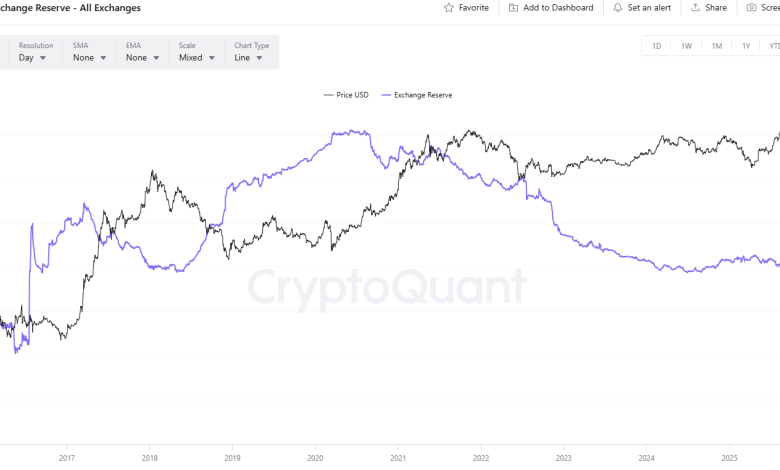Click the 2021 label on time axis
This screenshot has width=780, height=470.
click(x=398, y=458)
